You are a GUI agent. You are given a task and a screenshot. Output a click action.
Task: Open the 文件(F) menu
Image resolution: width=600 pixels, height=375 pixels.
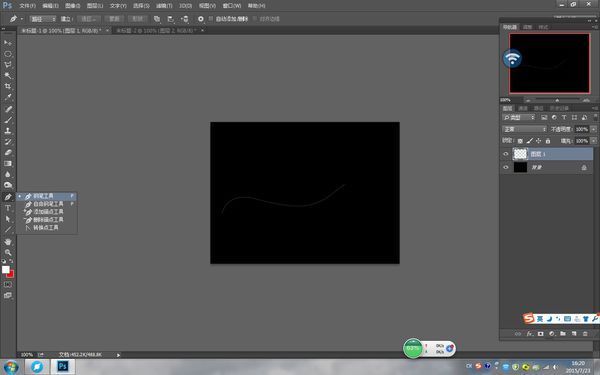click(28, 6)
